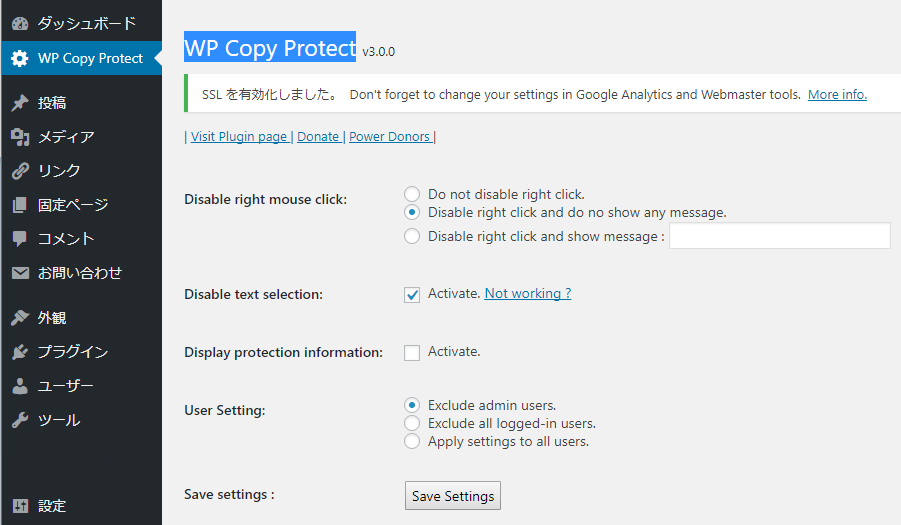Viewport: 901px width, 525px height.
Task: Open the 設定 menu item
Action: click(52, 506)
